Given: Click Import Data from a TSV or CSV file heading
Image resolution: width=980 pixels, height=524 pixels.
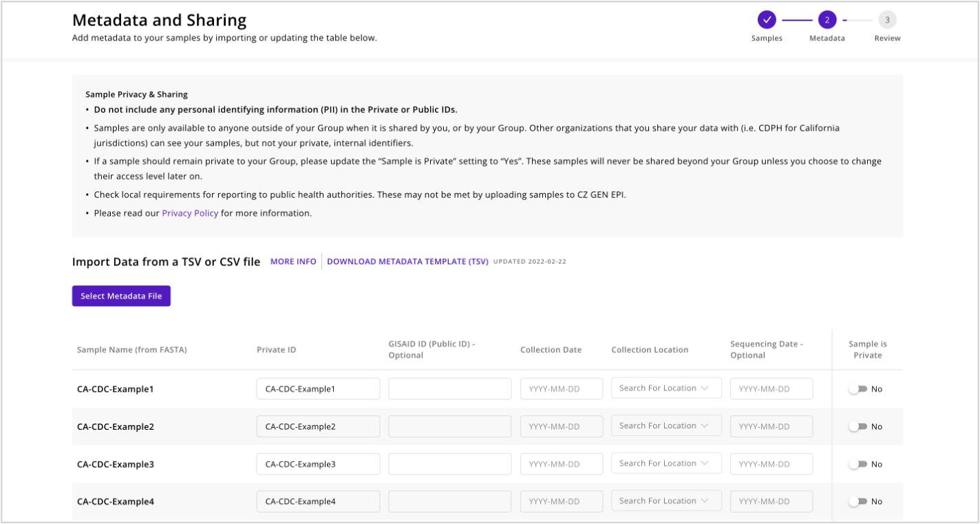Looking at the screenshot, I should (166, 261).
